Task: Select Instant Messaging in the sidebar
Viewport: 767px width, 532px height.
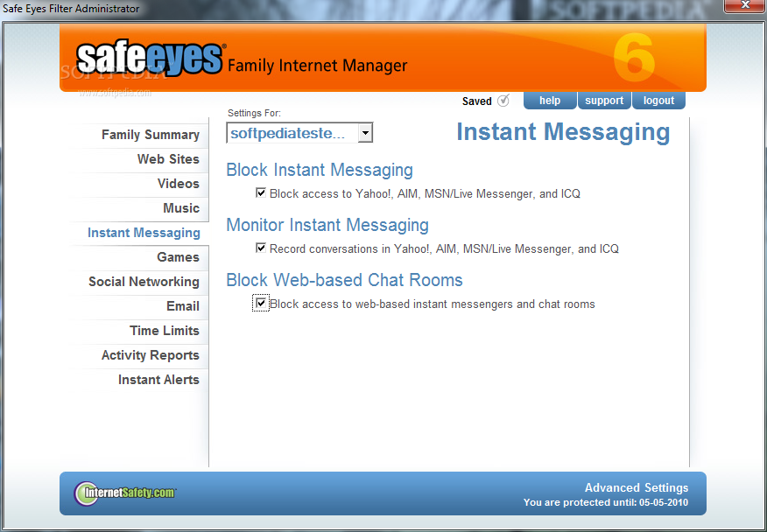Action: click(144, 233)
